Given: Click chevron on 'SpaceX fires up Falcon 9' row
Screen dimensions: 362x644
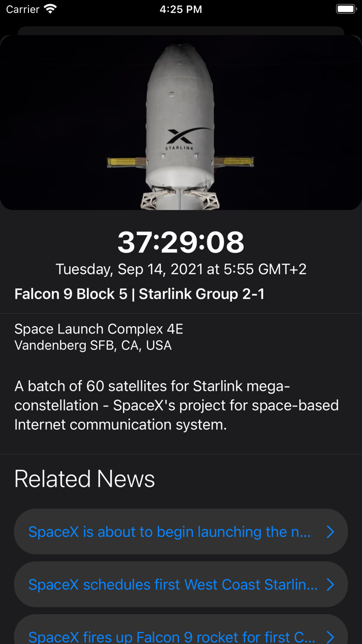Looking at the screenshot, I should [330, 637].
